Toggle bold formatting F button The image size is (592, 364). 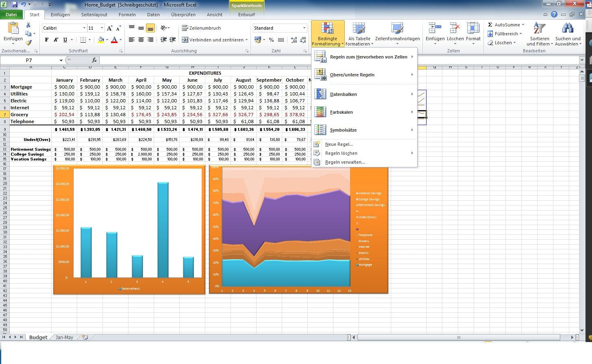[47, 40]
